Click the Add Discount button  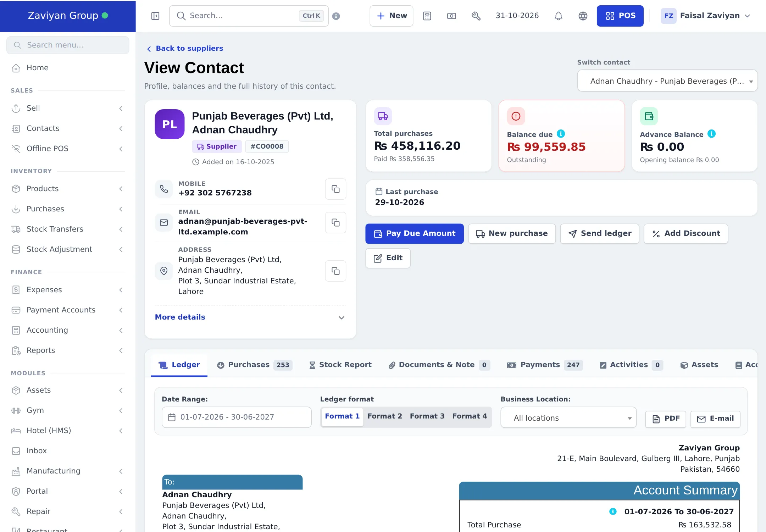[x=686, y=234]
